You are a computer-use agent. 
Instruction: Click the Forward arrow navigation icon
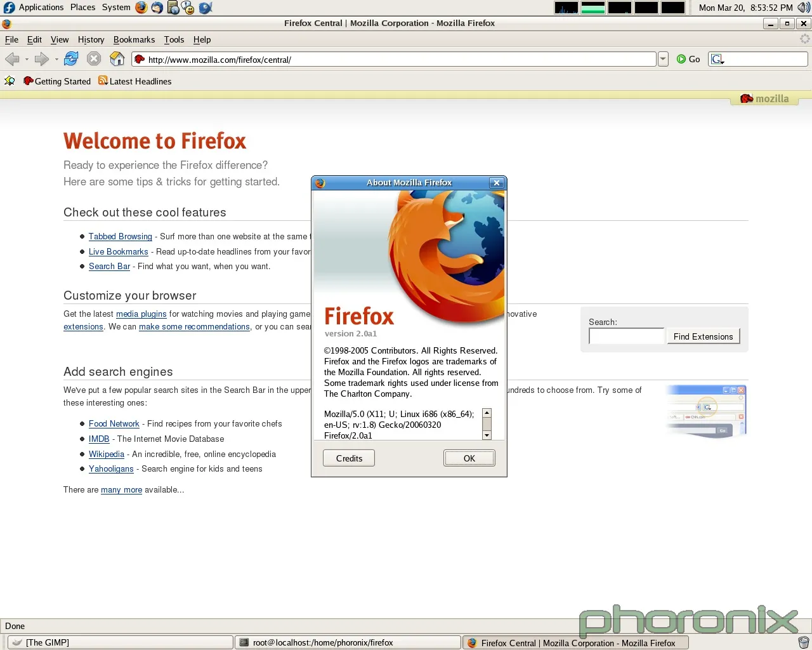click(x=42, y=59)
